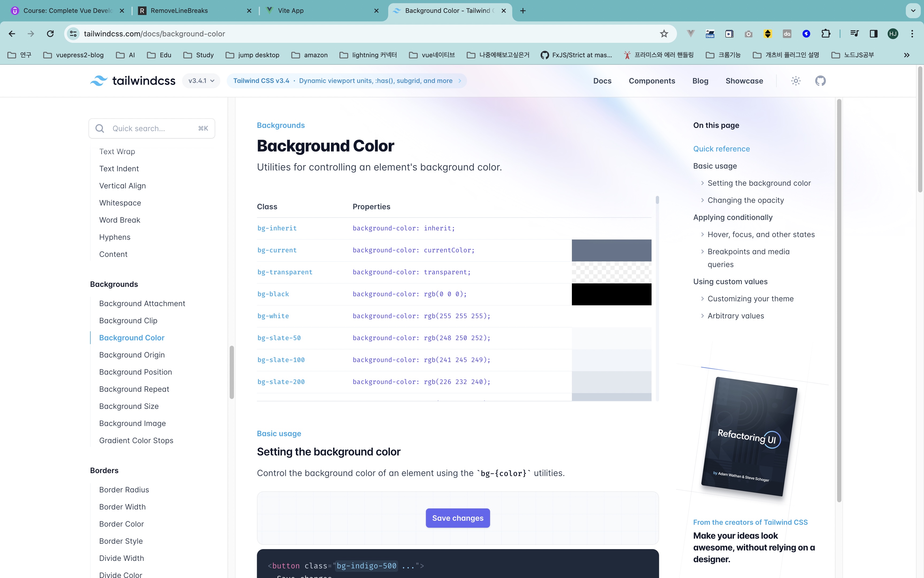
Task: Toggle the browser side panel icon
Action: pos(873,34)
